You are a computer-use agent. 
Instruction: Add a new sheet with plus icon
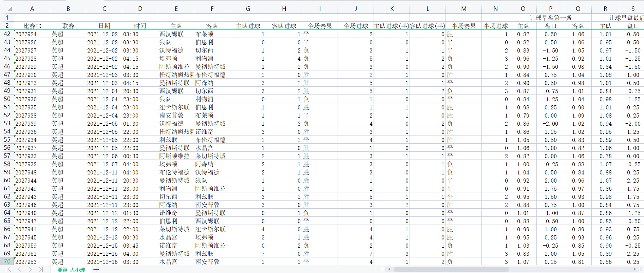tap(96, 270)
